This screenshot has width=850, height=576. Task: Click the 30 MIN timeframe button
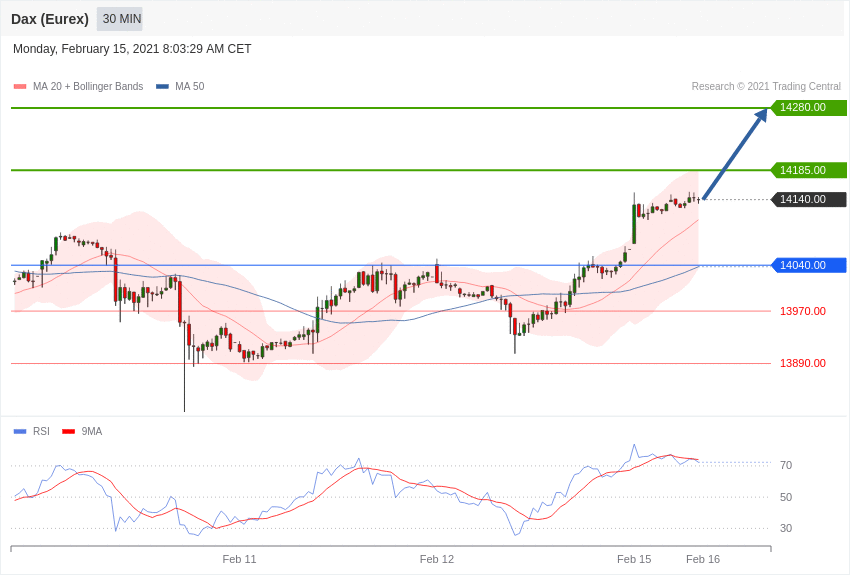tap(121, 19)
